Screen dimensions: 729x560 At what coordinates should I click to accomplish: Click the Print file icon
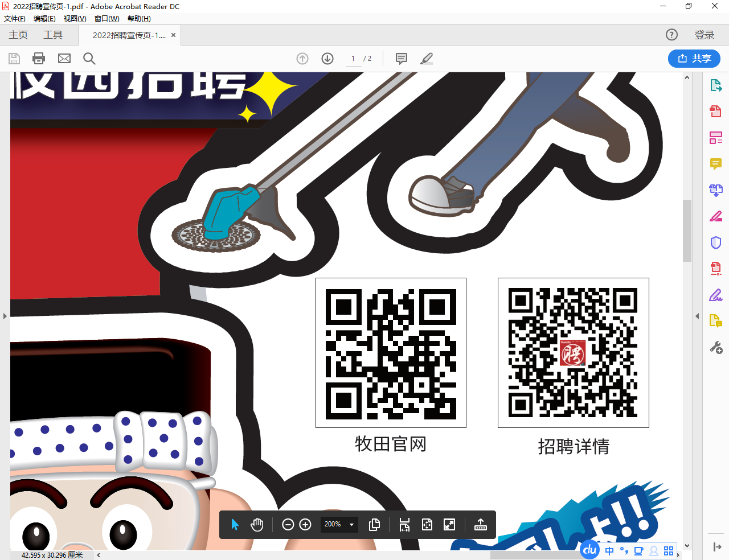click(39, 59)
